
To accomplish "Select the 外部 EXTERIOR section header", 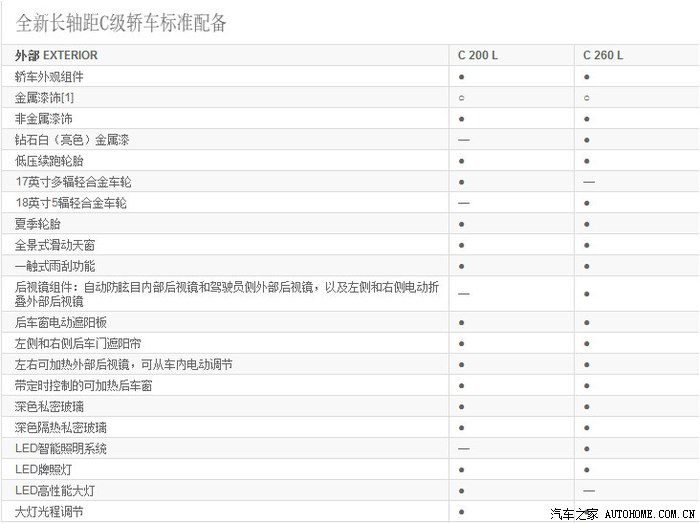I will [57, 56].
